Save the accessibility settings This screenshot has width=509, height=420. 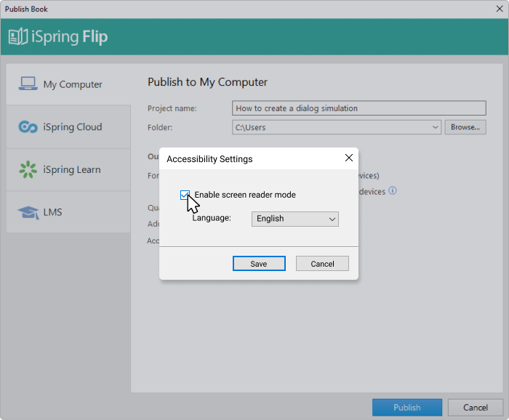259,263
